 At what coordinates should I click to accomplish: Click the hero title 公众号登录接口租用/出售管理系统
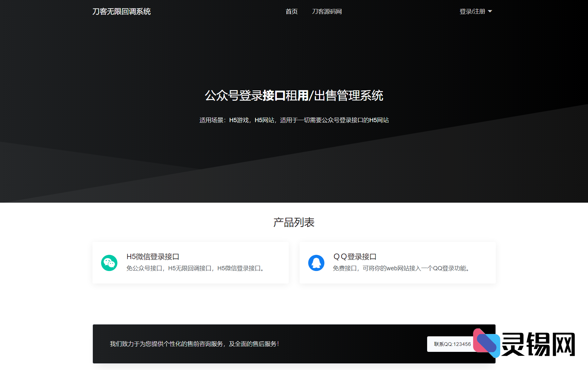coord(294,96)
